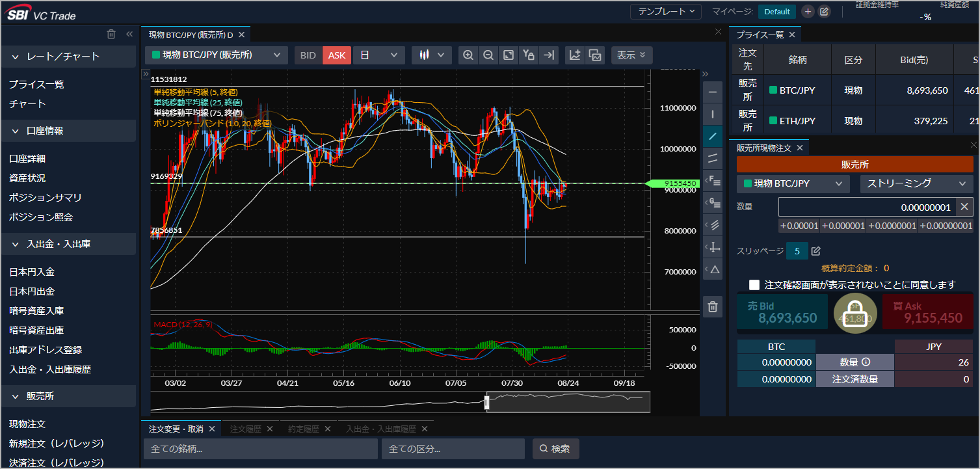
Task: Select the vertical line drawing tool
Action: pyautogui.click(x=713, y=114)
